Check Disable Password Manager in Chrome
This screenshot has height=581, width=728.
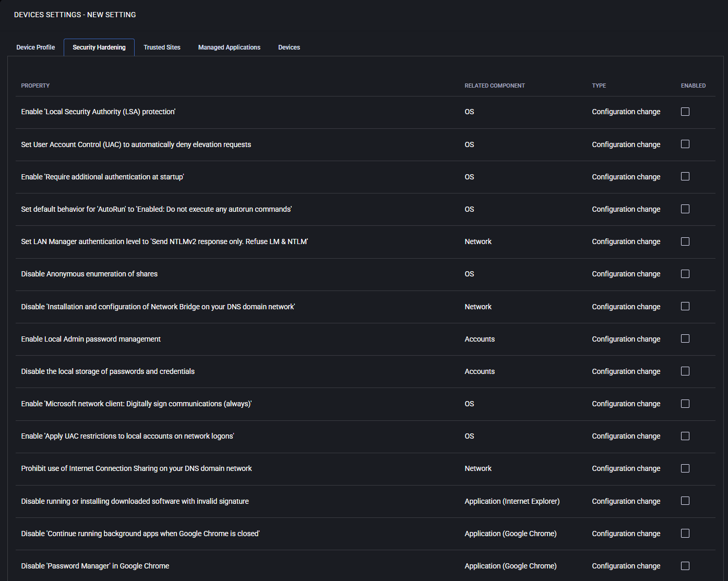pos(685,566)
